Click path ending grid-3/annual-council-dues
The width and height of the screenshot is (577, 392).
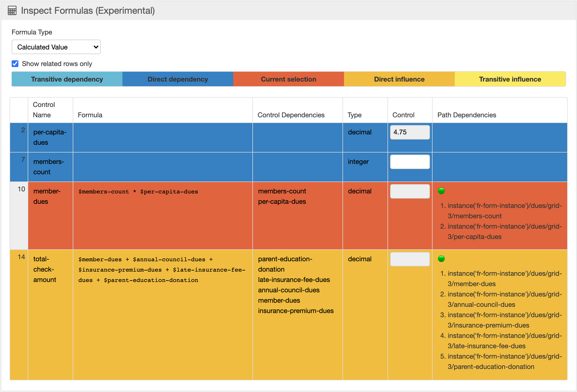coord(505,300)
